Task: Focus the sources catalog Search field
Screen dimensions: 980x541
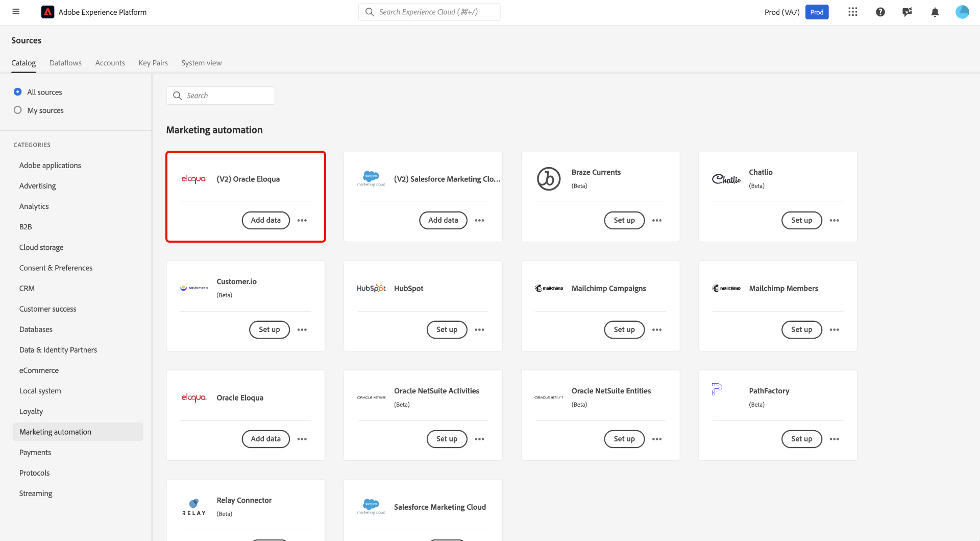Action: (220, 96)
